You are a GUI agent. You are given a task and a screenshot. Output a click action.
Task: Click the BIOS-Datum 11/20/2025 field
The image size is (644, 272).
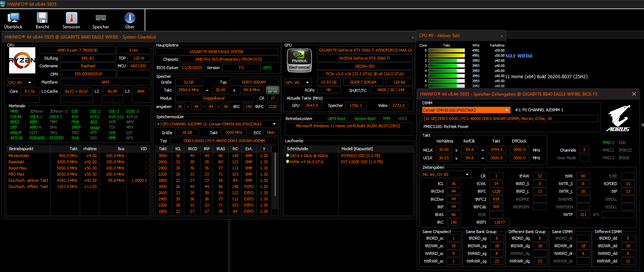click(x=192, y=68)
